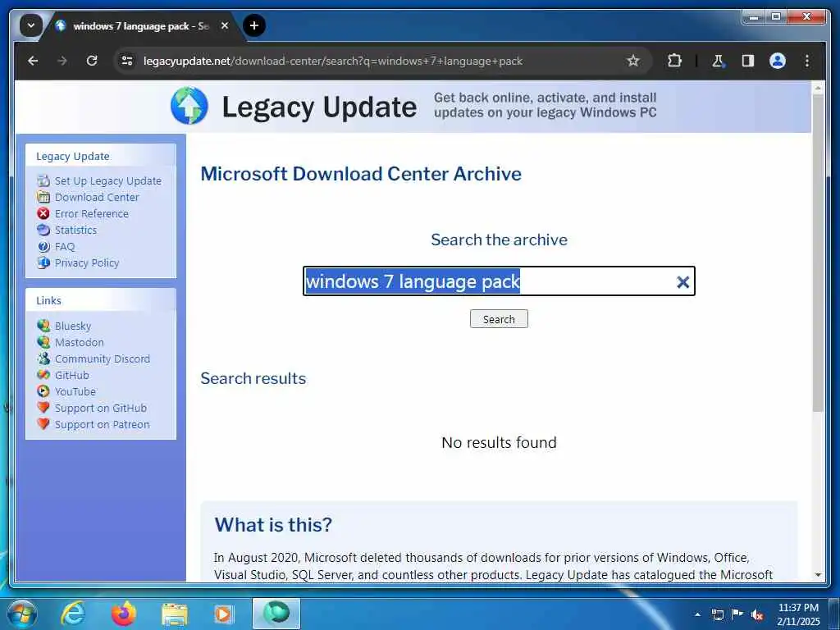Reload the current page
The width and height of the screenshot is (840, 630).
pos(92,61)
